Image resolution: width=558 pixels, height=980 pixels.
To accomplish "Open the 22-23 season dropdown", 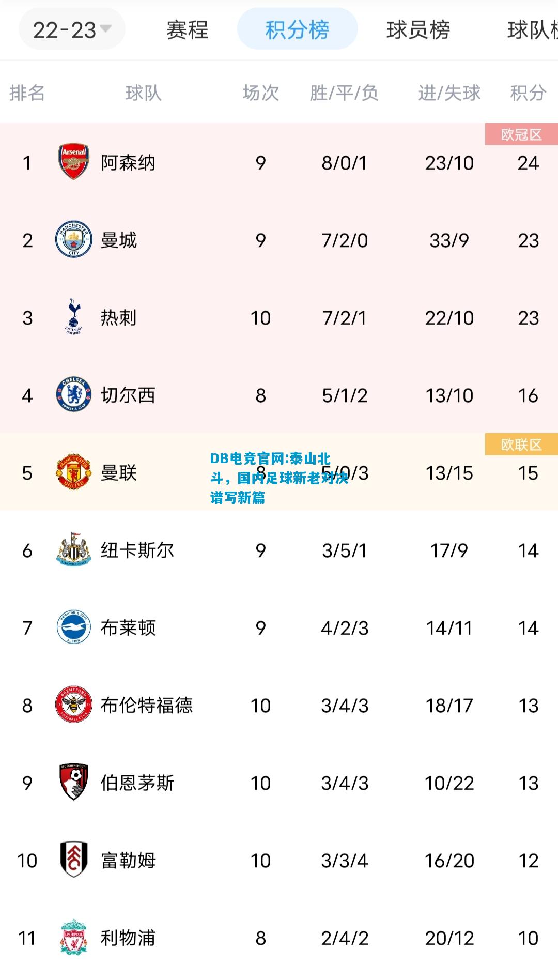I will tap(72, 30).
